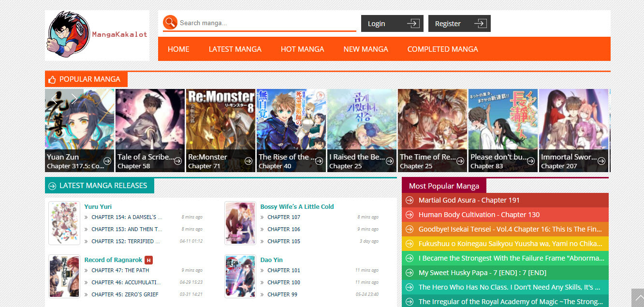The image size is (644, 307).
Task: Open Record of Ragnarok Chapter 46: Accumulati
Action: [126, 282]
